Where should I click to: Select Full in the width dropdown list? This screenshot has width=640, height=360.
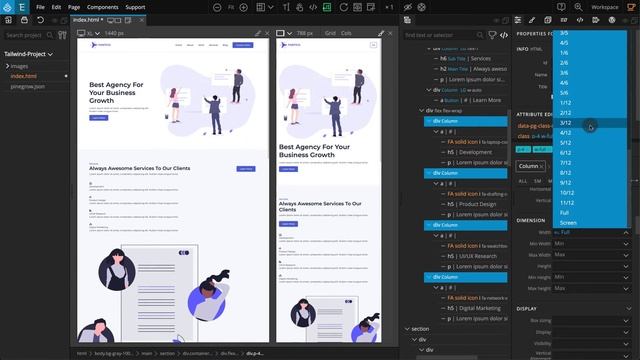pyautogui.click(x=590, y=213)
